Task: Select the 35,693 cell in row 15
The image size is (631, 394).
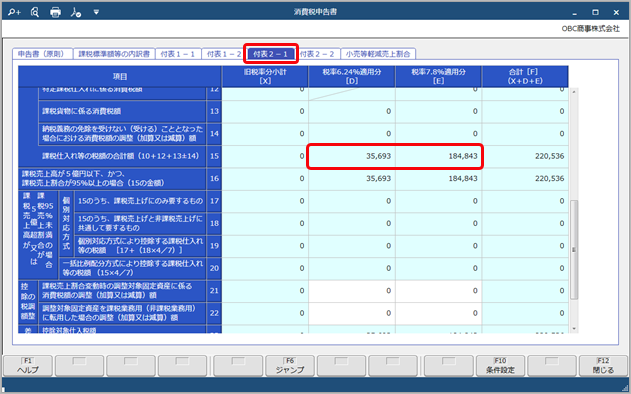Action: coord(352,156)
